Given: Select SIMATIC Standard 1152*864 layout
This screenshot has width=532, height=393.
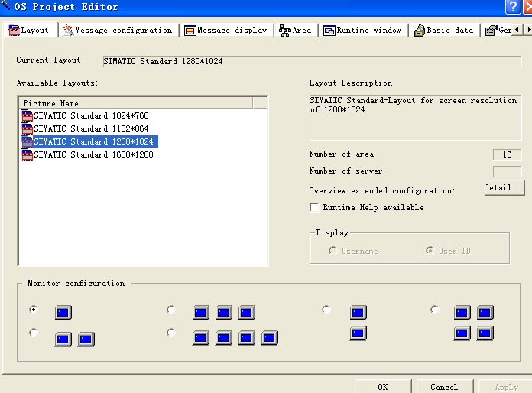Looking at the screenshot, I should [x=91, y=128].
